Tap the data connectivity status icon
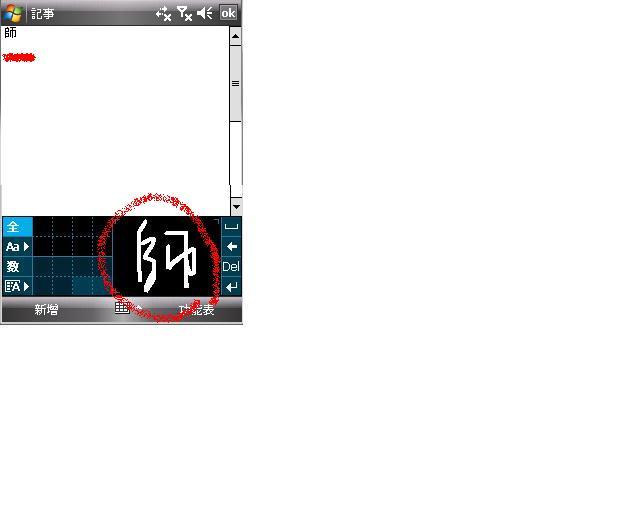 point(164,13)
